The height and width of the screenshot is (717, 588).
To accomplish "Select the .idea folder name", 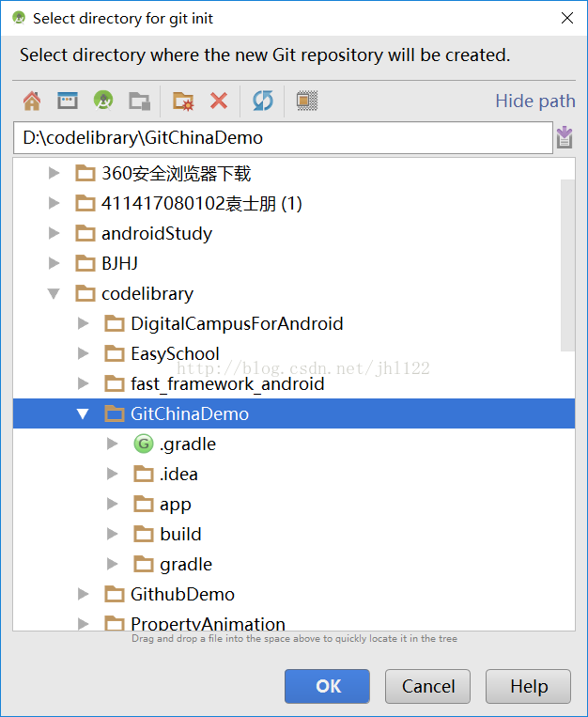I will (178, 475).
